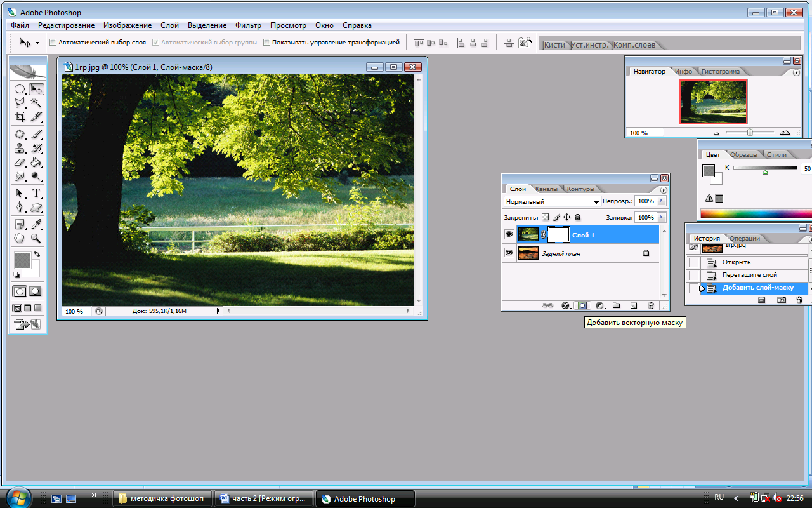Open 'методичка фотошоп' taskbar button
Screen dimensions: 812x508
(x=162, y=498)
